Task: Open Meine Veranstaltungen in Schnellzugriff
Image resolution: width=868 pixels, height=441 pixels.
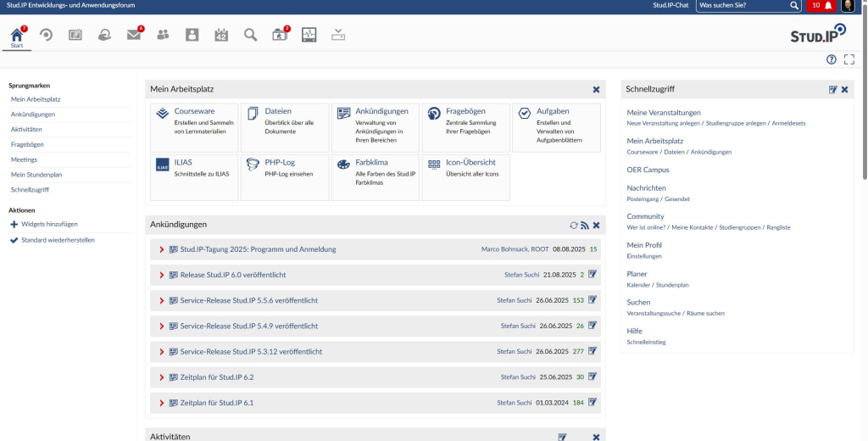Action: 664,113
